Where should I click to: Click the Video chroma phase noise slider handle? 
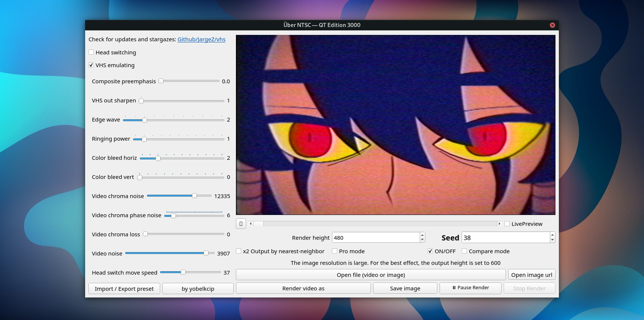click(173, 216)
